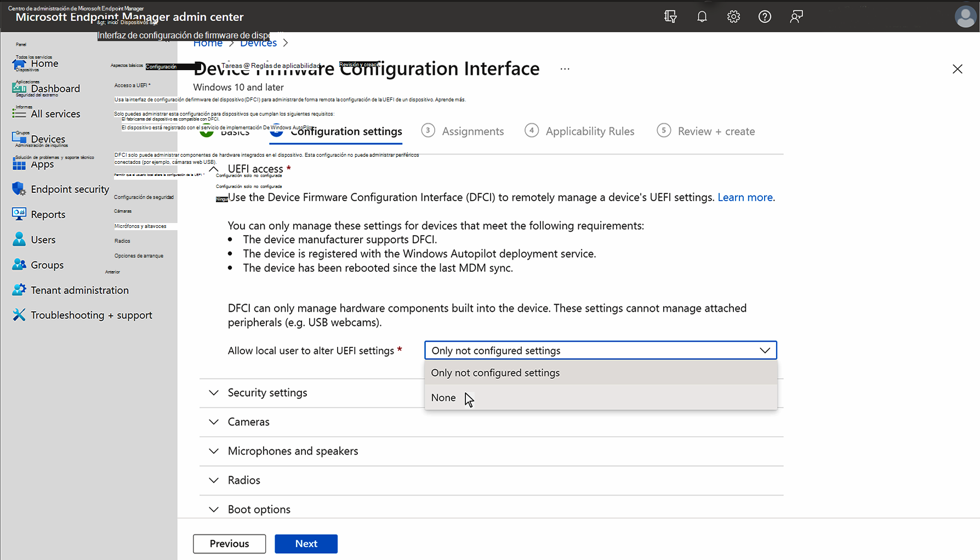Screen dimensions: 980x560
Task: Select Users in the sidebar
Action: click(43, 239)
